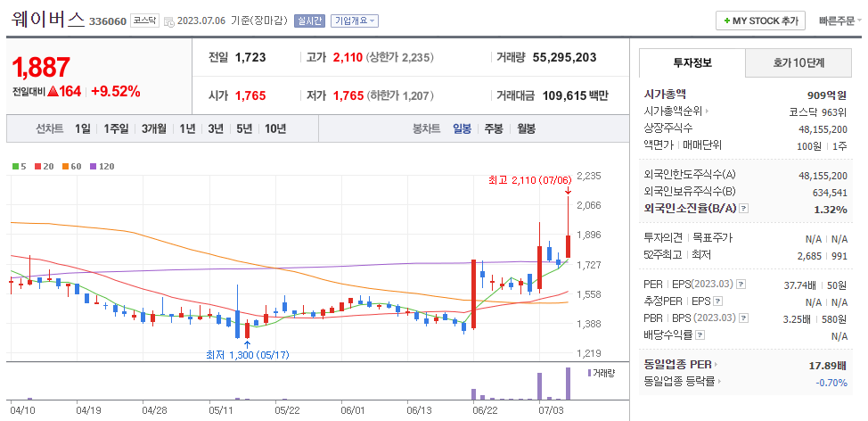Click 시가총액 value 909억원
868x421 pixels.
(x=827, y=95)
